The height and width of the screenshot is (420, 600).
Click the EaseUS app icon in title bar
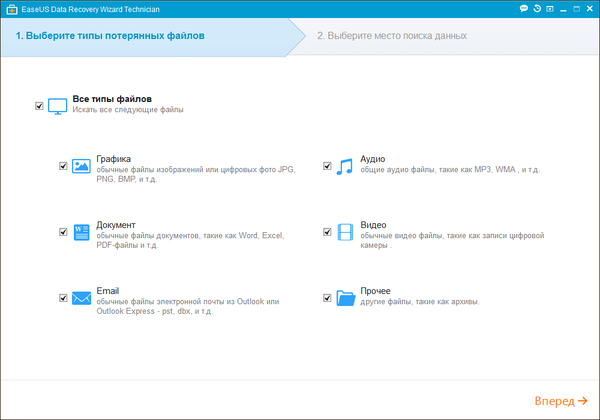(10, 8)
